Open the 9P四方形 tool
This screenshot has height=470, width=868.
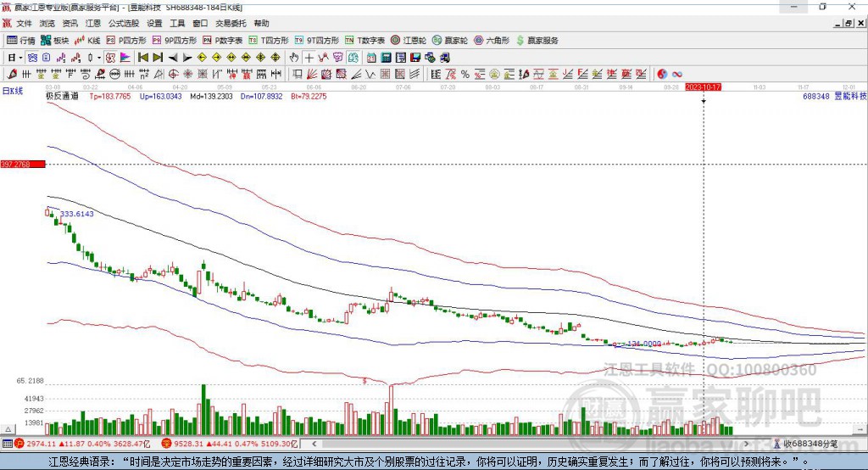(175, 41)
